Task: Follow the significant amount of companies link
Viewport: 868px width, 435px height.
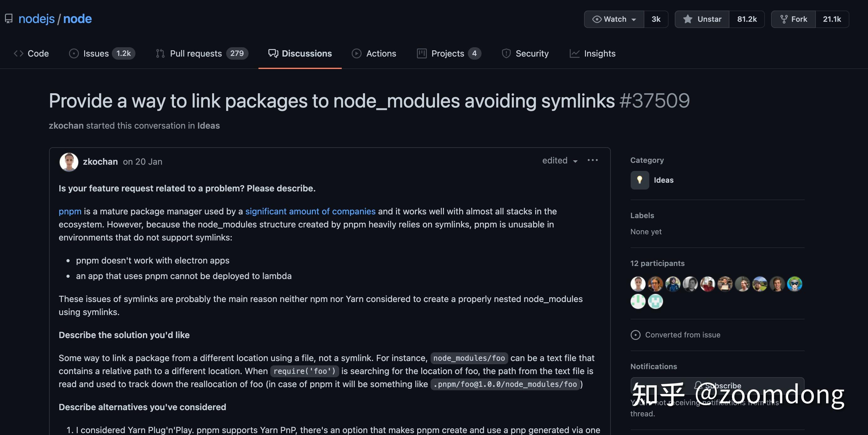Action: 310,211
